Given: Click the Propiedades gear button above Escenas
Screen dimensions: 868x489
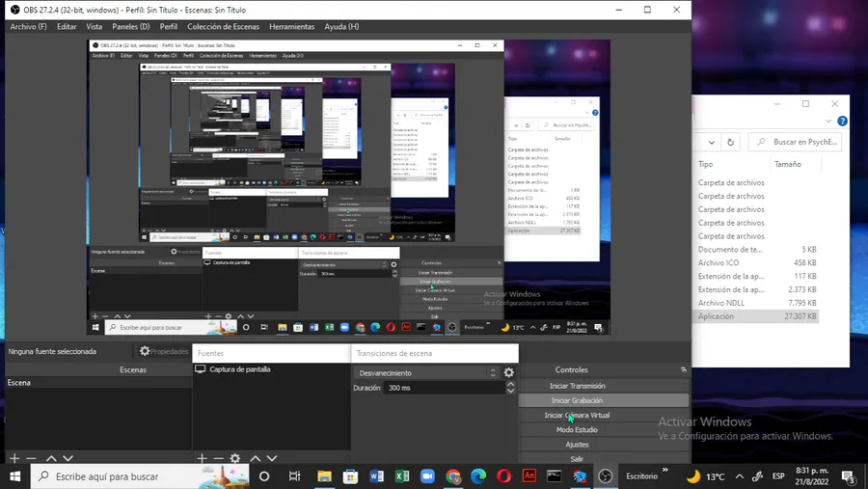Looking at the screenshot, I should pos(164,351).
